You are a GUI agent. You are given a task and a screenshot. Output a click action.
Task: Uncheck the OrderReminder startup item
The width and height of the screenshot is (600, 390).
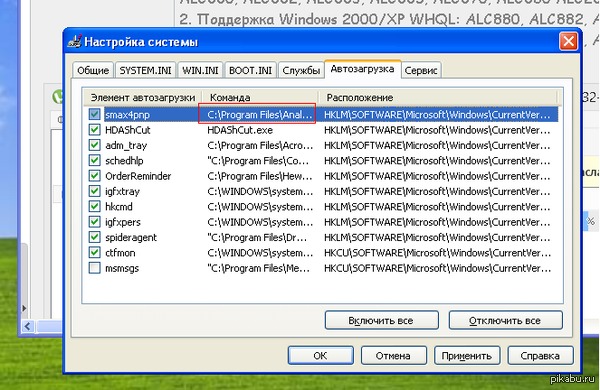click(94, 176)
